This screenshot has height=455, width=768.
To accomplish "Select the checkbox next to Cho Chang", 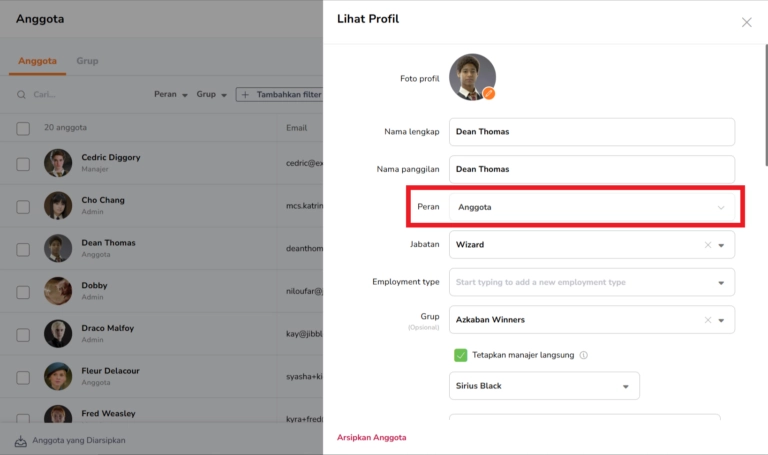I will pyautogui.click(x=23, y=206).
